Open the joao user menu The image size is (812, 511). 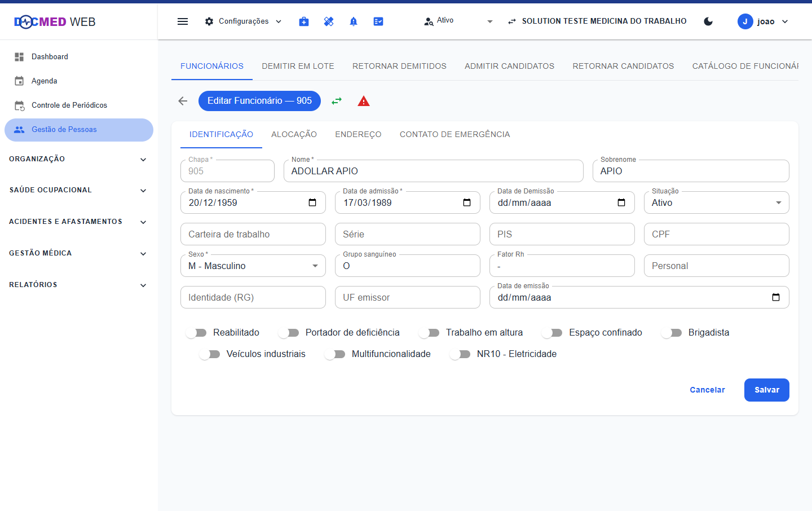pos(763,21)
